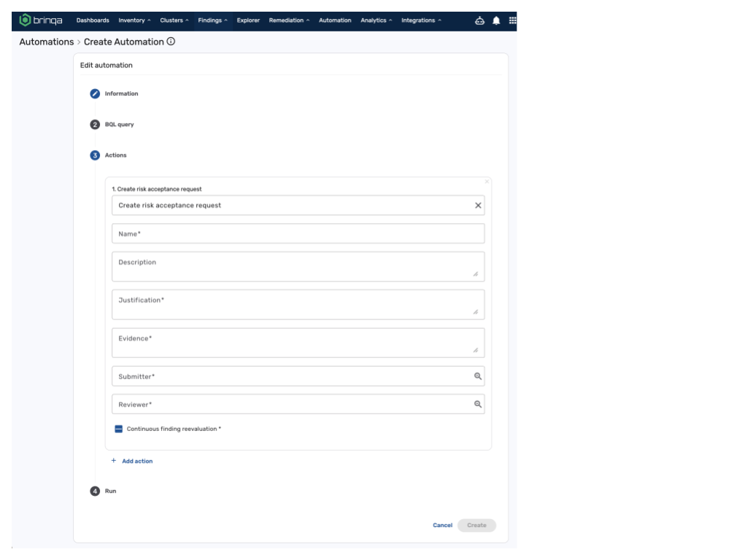Viewport: 747px width, 560px height.
Task: Click the Name input field
Action: point(298,234)
